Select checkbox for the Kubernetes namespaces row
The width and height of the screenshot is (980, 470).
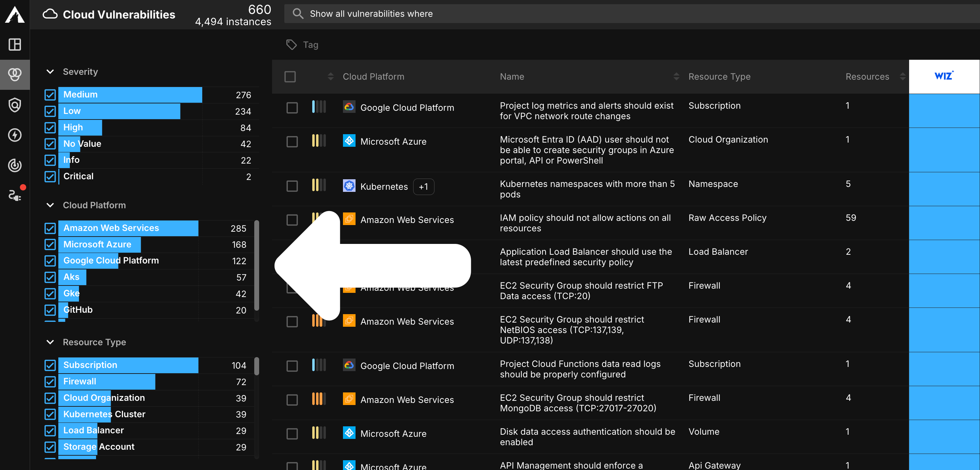(292, 186)
